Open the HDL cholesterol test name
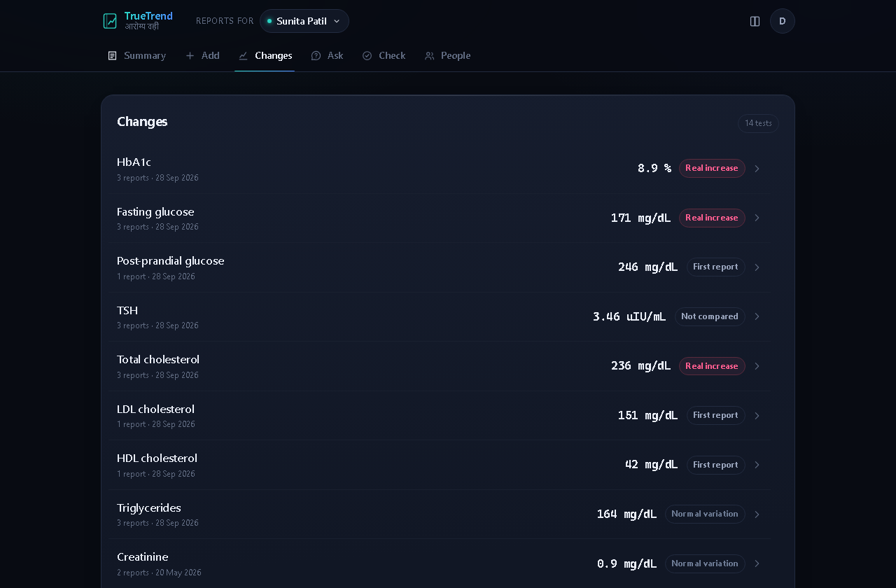The height and width of the screenshot is (588, 896). pos(157,458)
